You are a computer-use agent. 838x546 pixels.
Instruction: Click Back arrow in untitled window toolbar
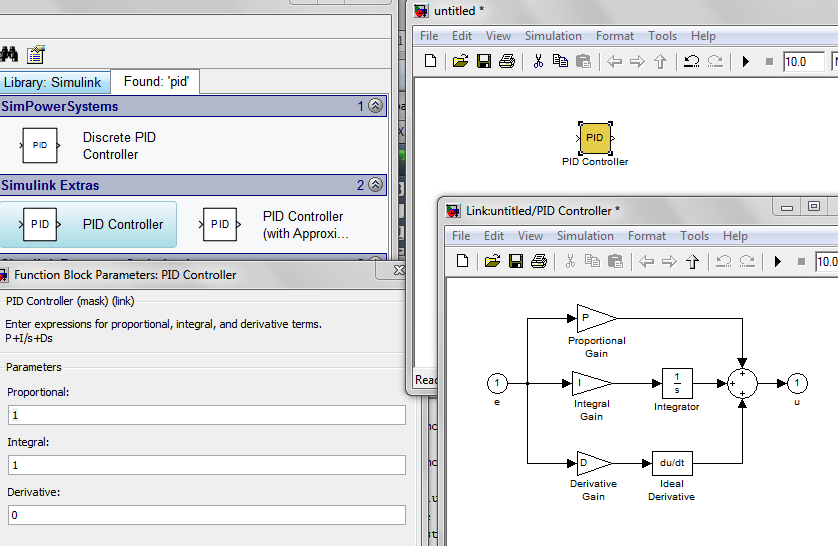615,61
